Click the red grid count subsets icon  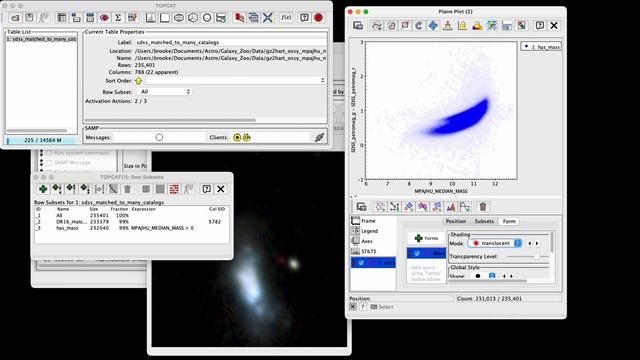174,189
